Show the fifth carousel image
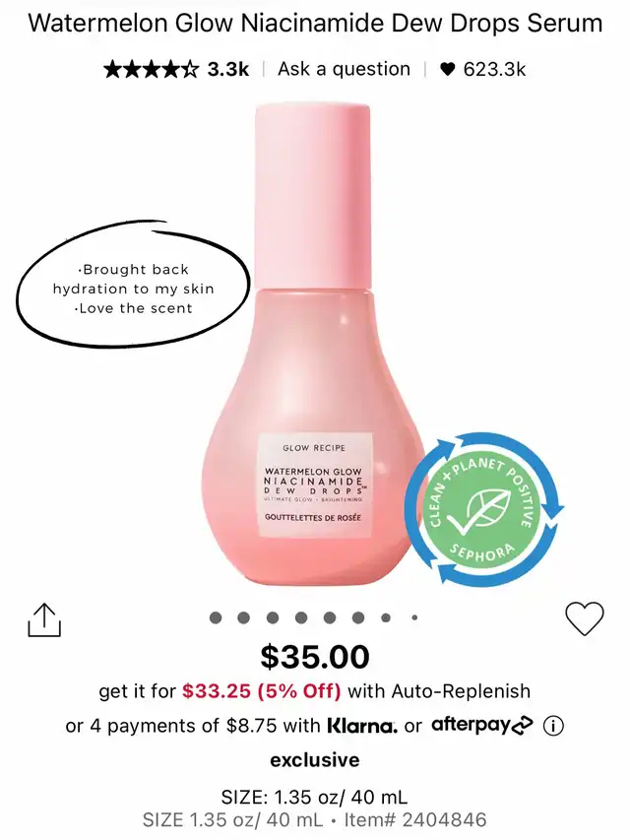The width and height of the screenshot is (630, 840). tap(330, 617)
